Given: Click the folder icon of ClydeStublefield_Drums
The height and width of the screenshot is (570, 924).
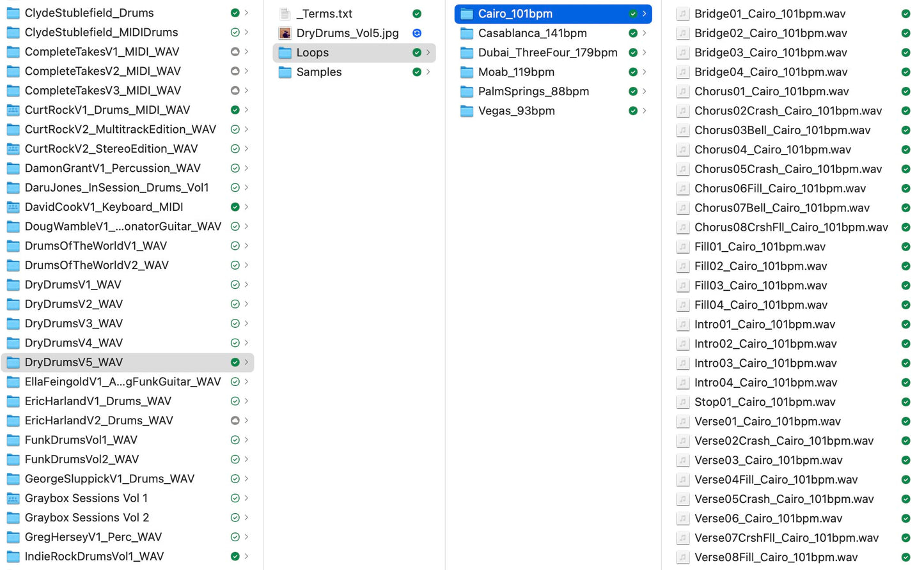Looking at the screenshot, I should 13,13.
